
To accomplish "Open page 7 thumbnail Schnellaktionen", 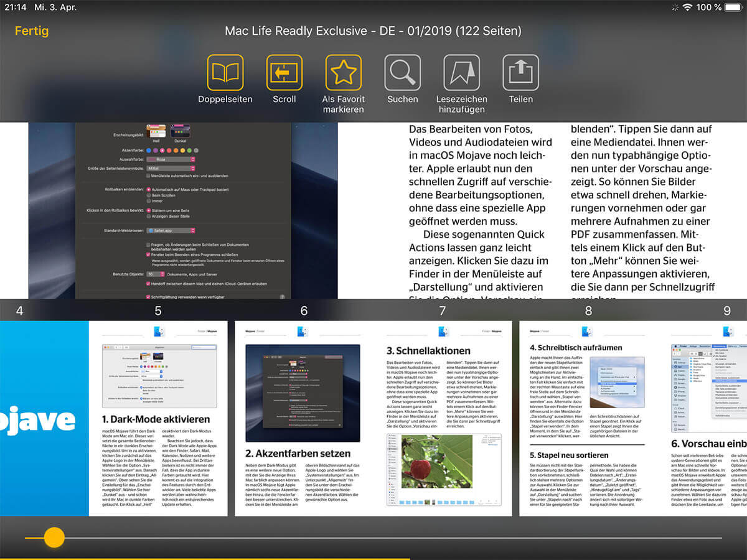I will pos(443,418).
